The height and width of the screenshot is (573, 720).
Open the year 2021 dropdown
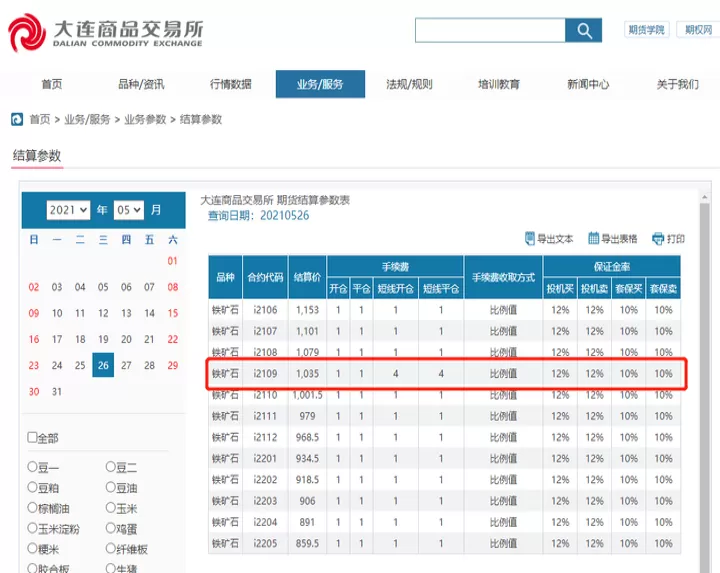pyautogui.click(x=68, y=210)
